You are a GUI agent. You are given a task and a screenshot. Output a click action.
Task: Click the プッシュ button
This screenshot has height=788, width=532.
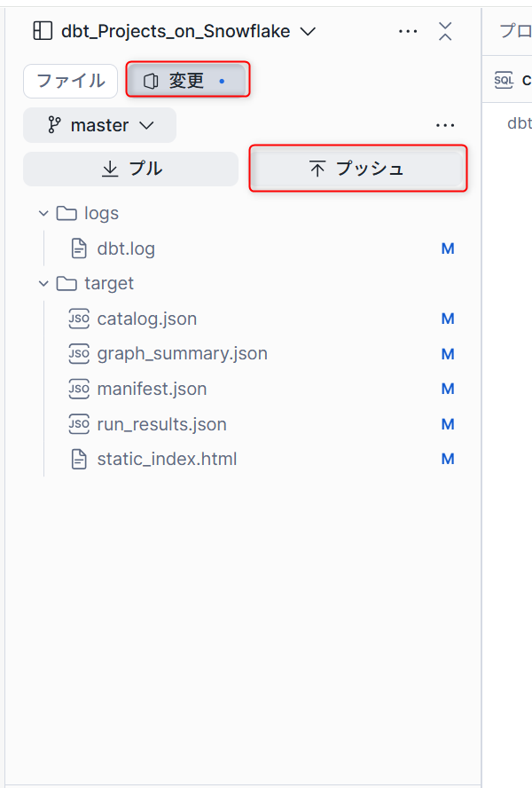tap(357, 169)
